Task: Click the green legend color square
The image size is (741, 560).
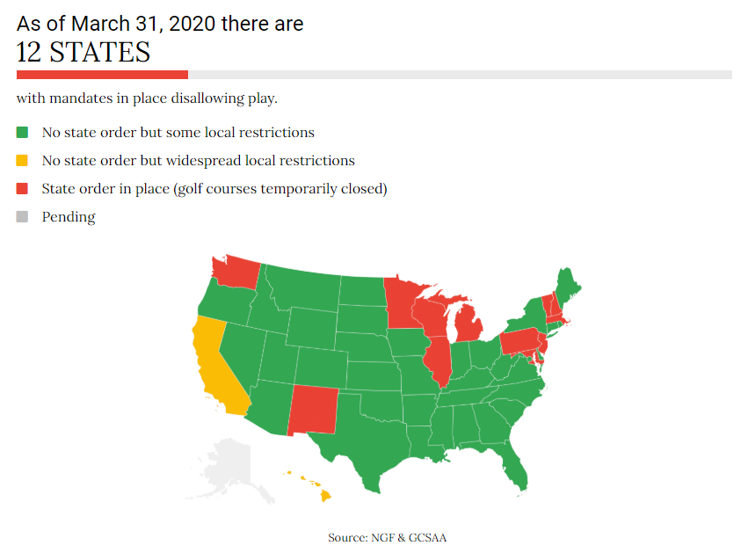Action: 22,133
